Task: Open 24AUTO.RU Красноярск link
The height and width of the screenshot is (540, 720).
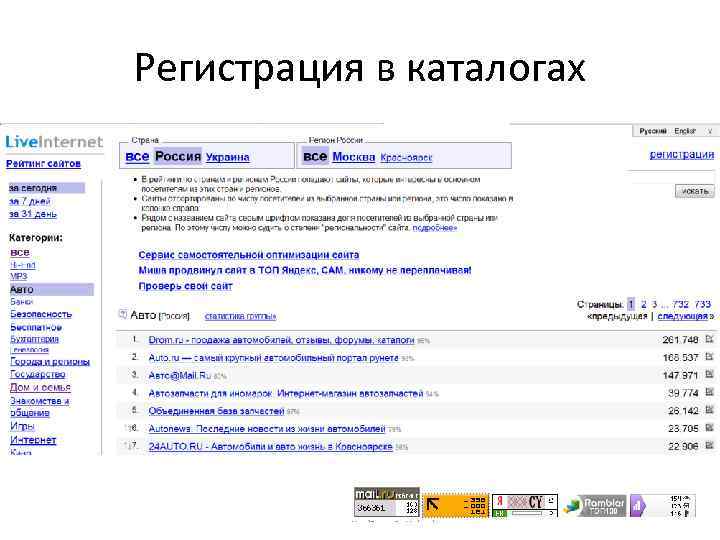Action: pos(270,446)
